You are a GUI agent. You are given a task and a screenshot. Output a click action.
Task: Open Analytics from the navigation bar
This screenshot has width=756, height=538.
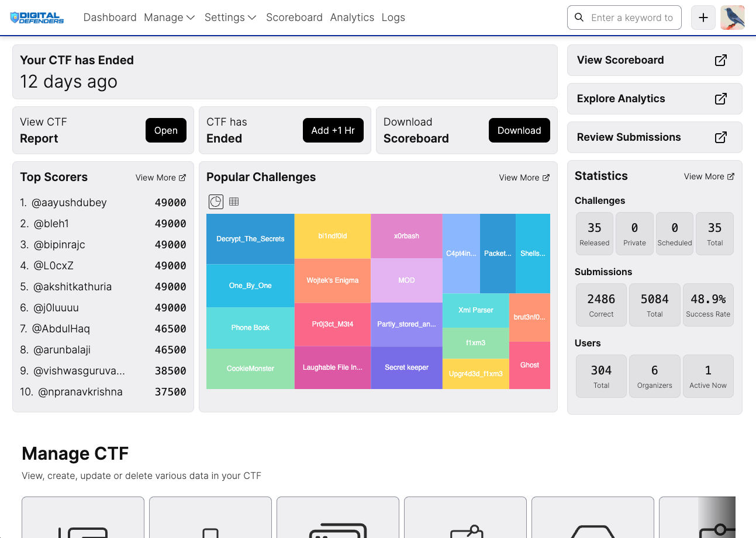(352, 18)
